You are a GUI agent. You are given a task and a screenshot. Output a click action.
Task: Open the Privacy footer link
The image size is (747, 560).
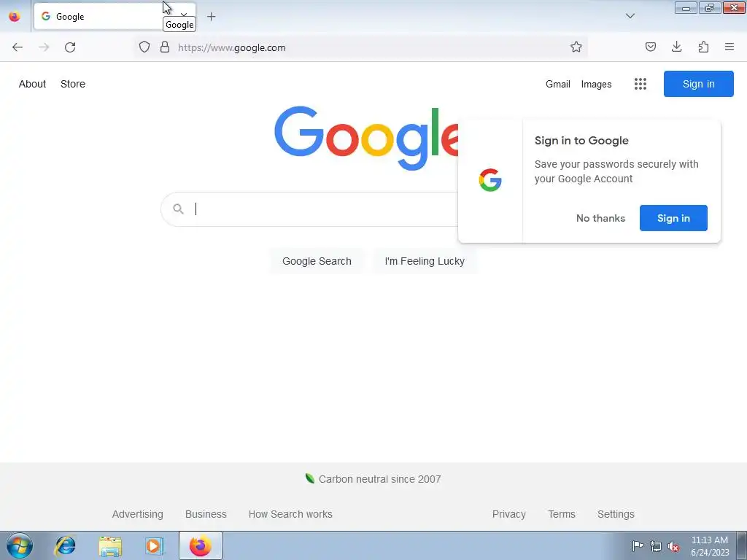coord(508,514)
